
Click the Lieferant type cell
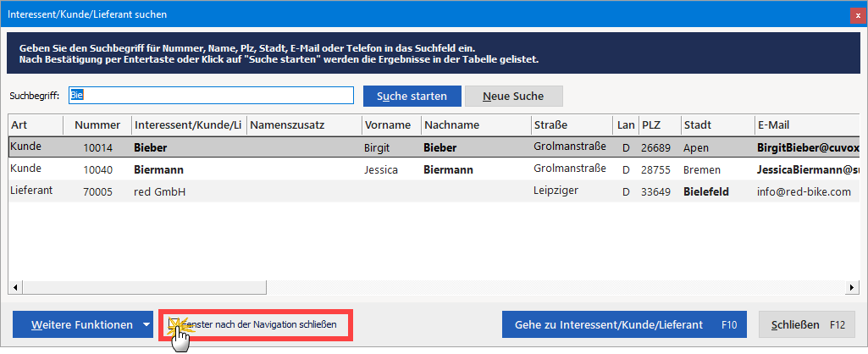pos(31,191)
